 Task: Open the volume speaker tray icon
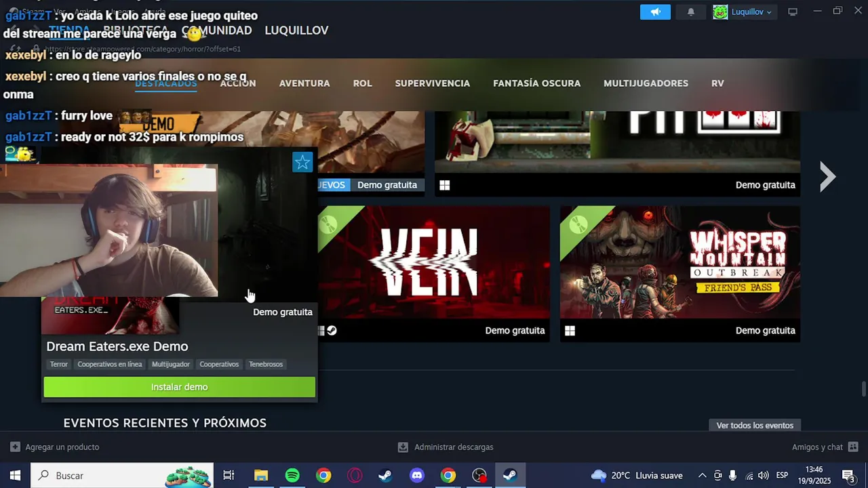pos(764,476)
